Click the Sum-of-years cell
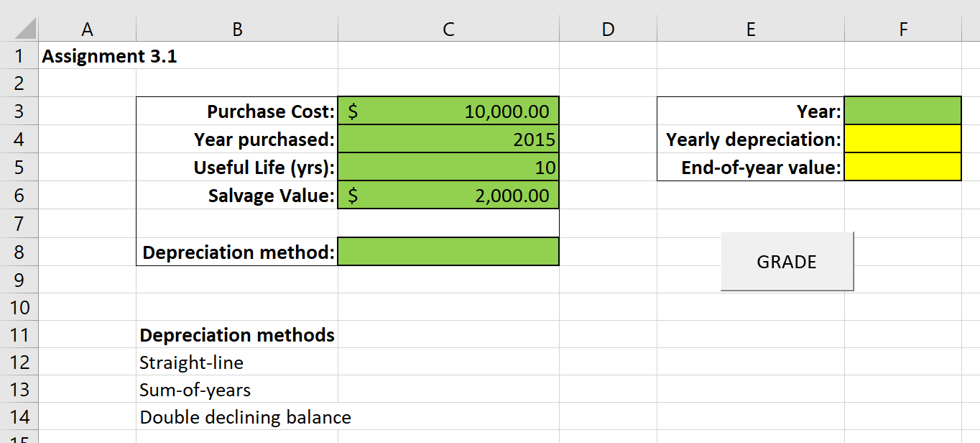 point(237,390)
